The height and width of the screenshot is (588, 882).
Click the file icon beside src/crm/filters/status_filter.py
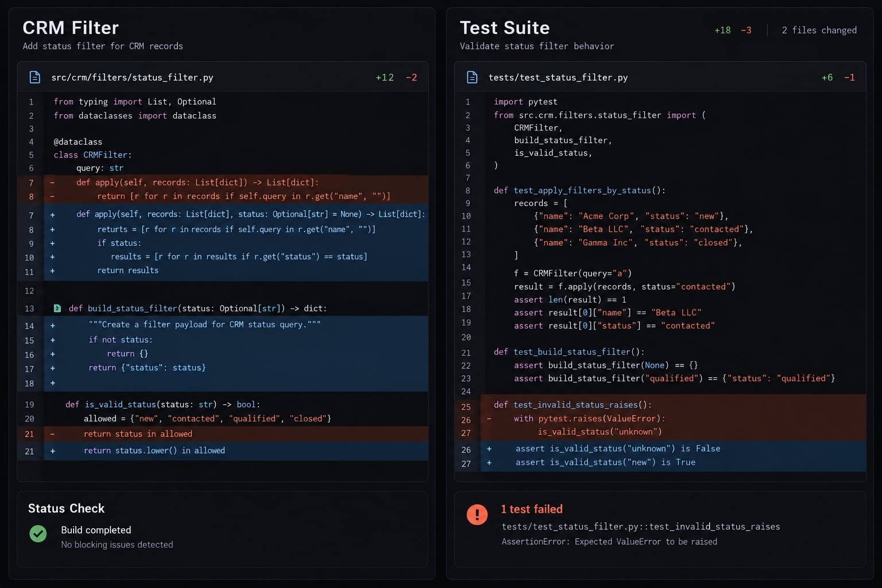pyautogui.click(x=35, y=77)
